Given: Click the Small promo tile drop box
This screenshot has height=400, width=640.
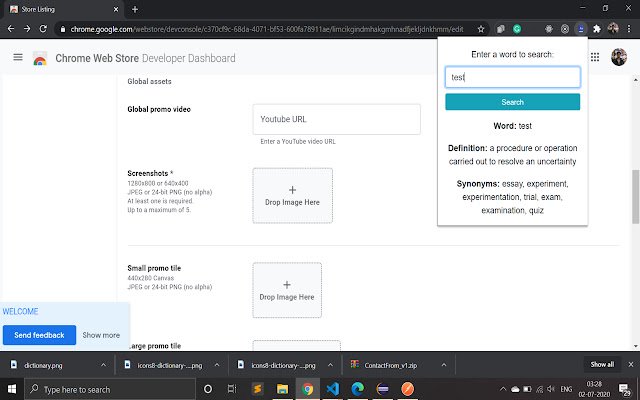Looking at the screenshot, I should click(287, 290).
